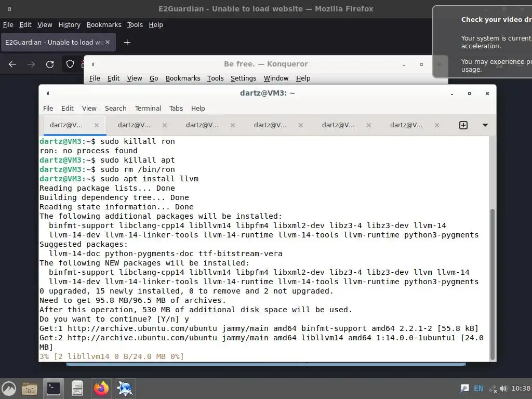Switch to Firefox from the taskbar
This screenshot has height=399, width=532.
tap(101, 389)
